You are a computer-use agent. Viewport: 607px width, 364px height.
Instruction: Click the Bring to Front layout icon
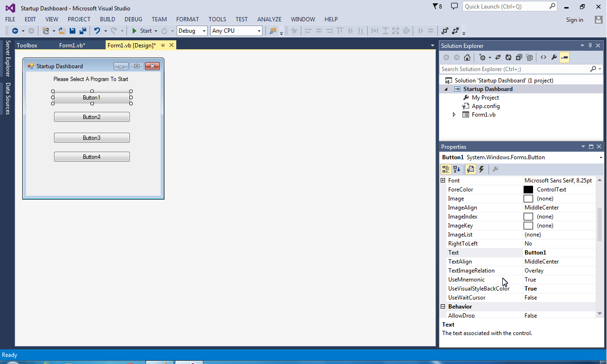[x=445, y=31]
